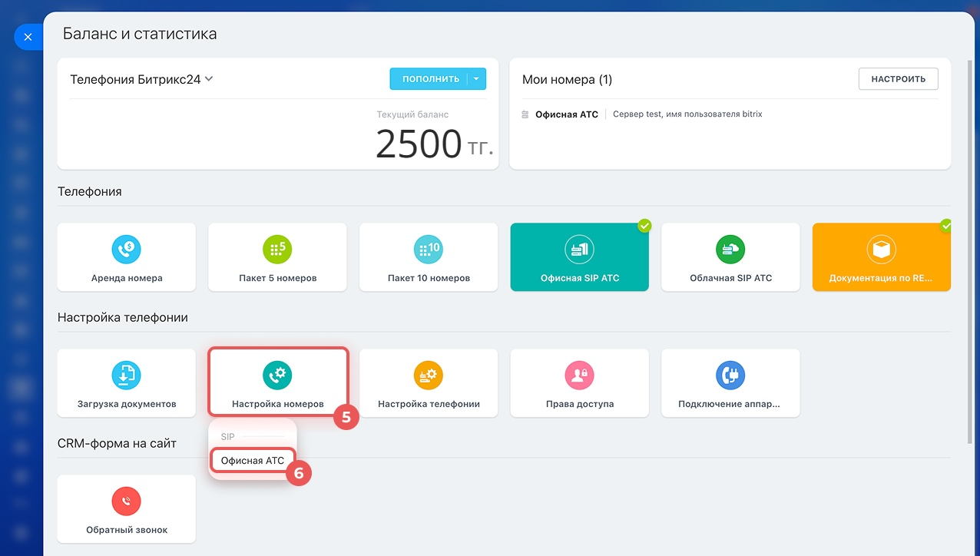Image resolution: width=980 pixels, height=556 pixels.
Task: Expand Телефония Битрикс24 dropdown chevron
Action: click(209, 78)
